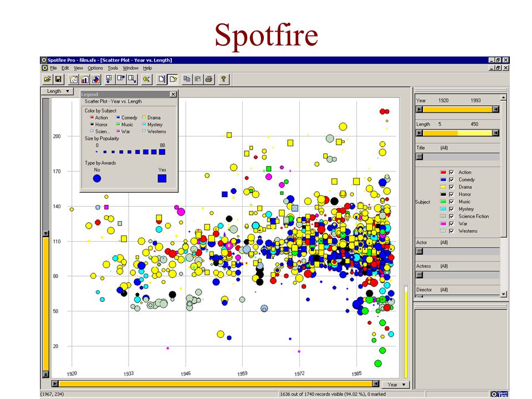The height and width of the screenshot is (399, 532).
Task: Uncheck the Drama subject checkbox
Action: click(x=451, y=187)
